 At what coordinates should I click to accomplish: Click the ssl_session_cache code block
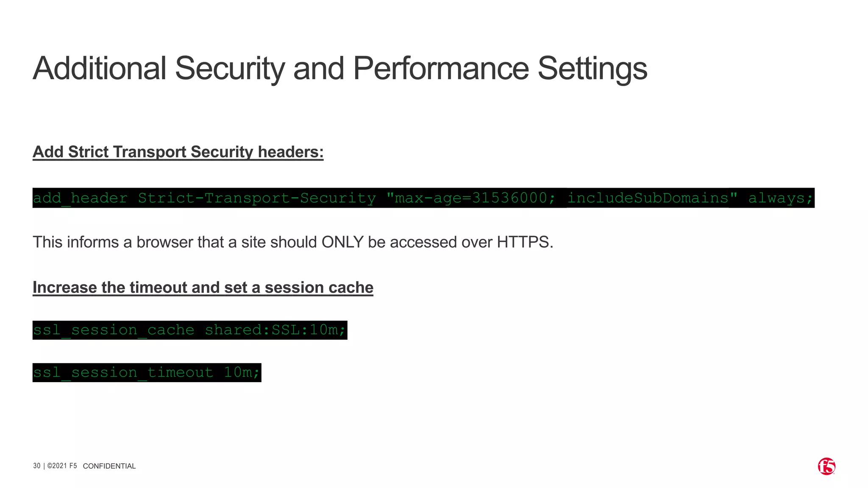tap(190, 330)
